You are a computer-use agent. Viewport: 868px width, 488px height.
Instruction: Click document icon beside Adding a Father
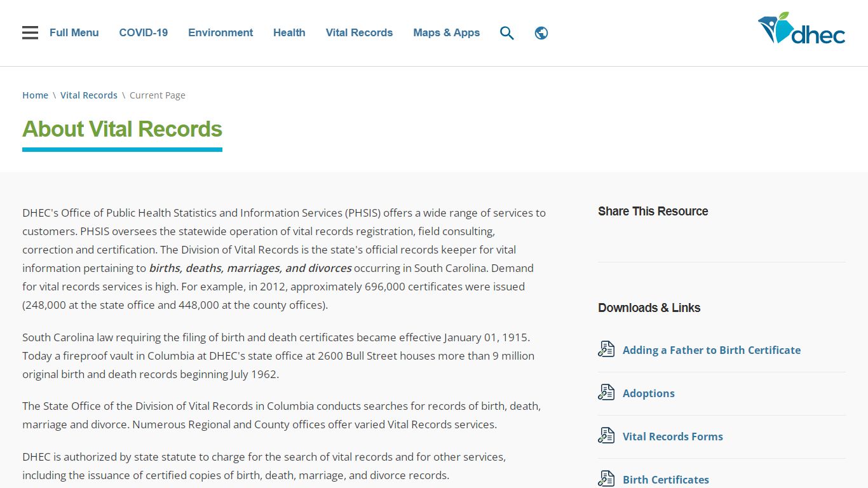(x=606, y=349)
